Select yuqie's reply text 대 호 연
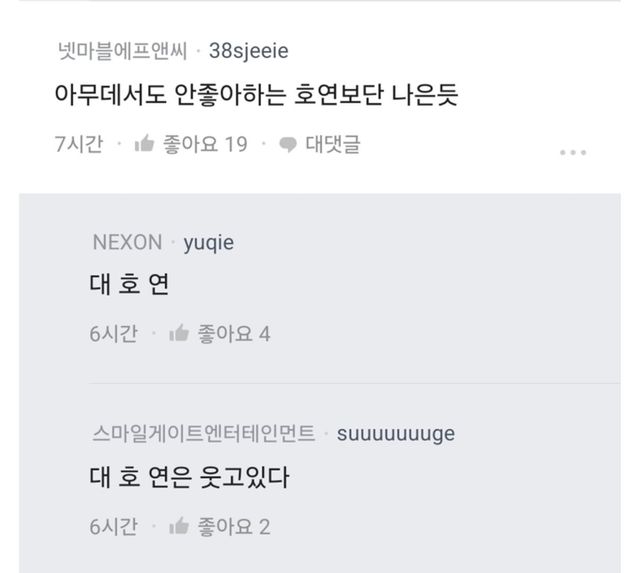The image size is (640, 573). [129, 286]
